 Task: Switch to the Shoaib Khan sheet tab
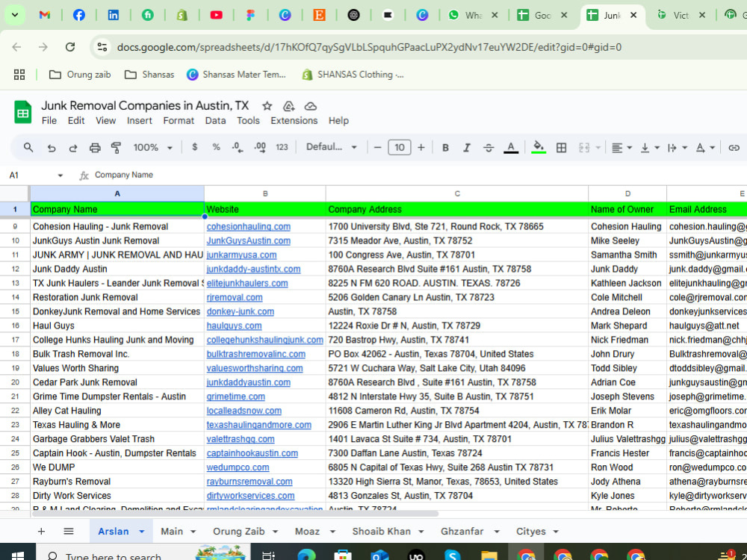382,531
